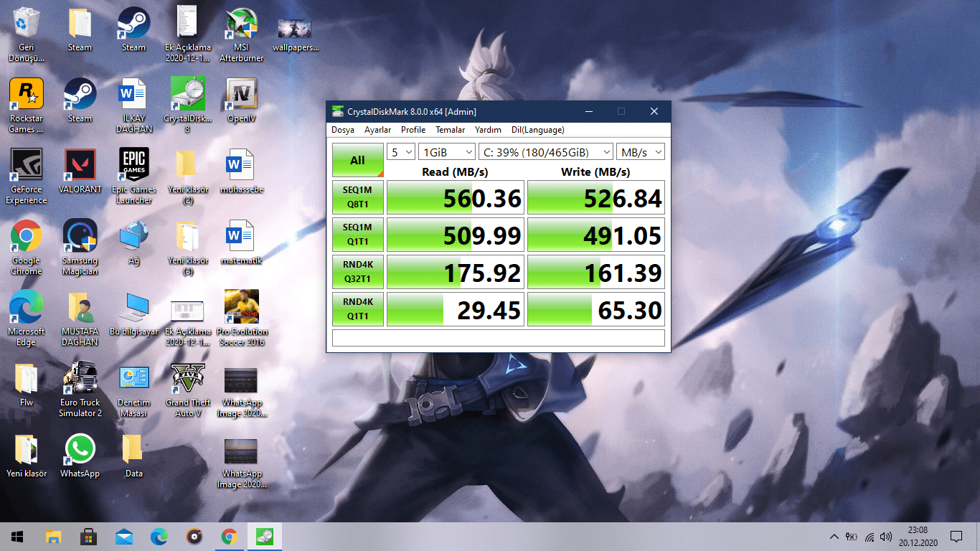This screenshot has height=551, width=980.
Task: Click the CrystalDisk desktop shortcut icon
Action: coord(188,105)
